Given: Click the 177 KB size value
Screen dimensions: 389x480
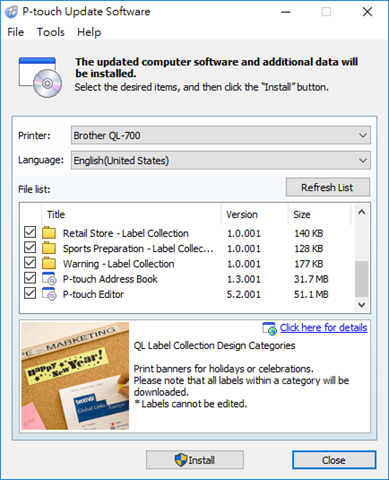Looking at the screenshot, I should point(309,264).
